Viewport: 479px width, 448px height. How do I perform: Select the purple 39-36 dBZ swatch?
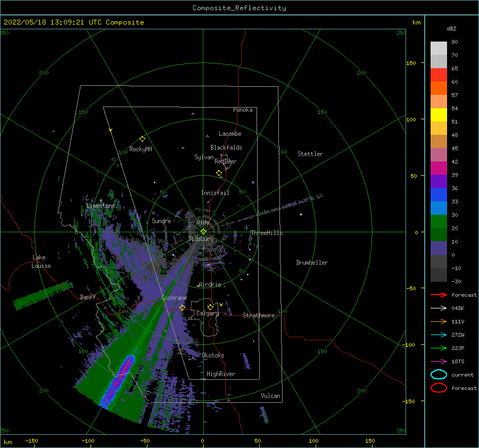(x=439, y=182)
